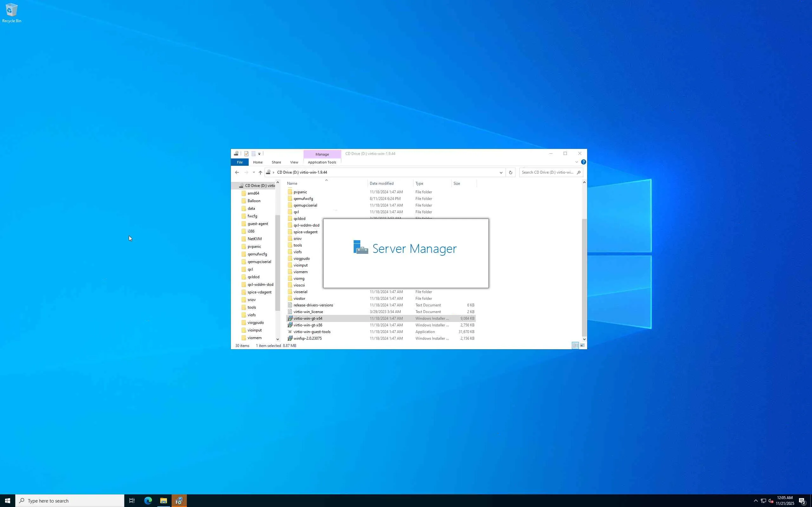The image size is (812, 507).
Task: Click the Refresh button in address bar
Action: click(510, 172)
